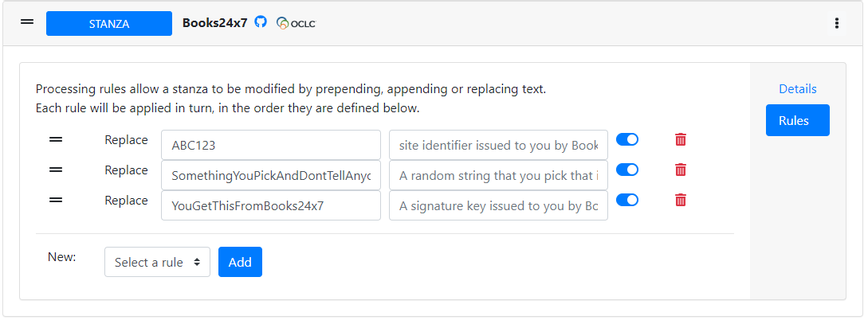Screen dimensions: 868x320
Task: Grab drag handle of ABC123 rule
Action: pyautogui.click(x=56, y=139)
